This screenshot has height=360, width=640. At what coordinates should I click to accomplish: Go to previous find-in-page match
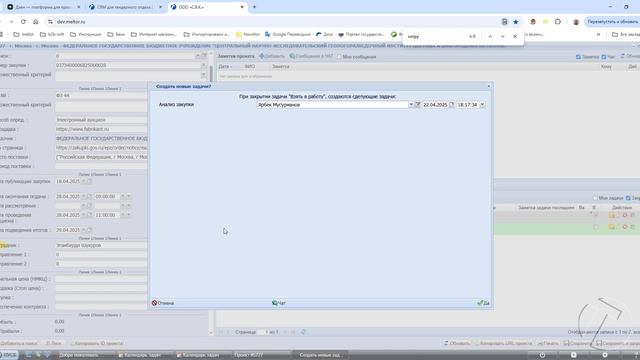[x=490, y=36]
